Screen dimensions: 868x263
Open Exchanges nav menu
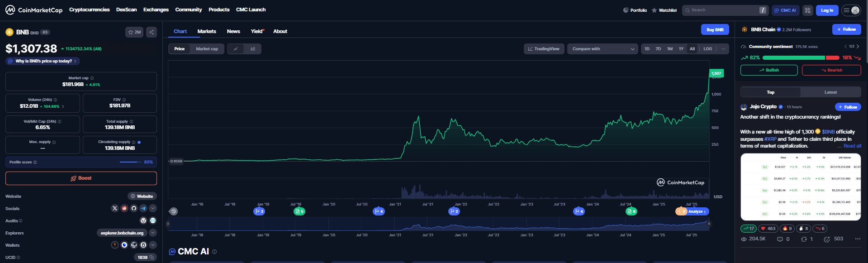(x=156, y=10)
